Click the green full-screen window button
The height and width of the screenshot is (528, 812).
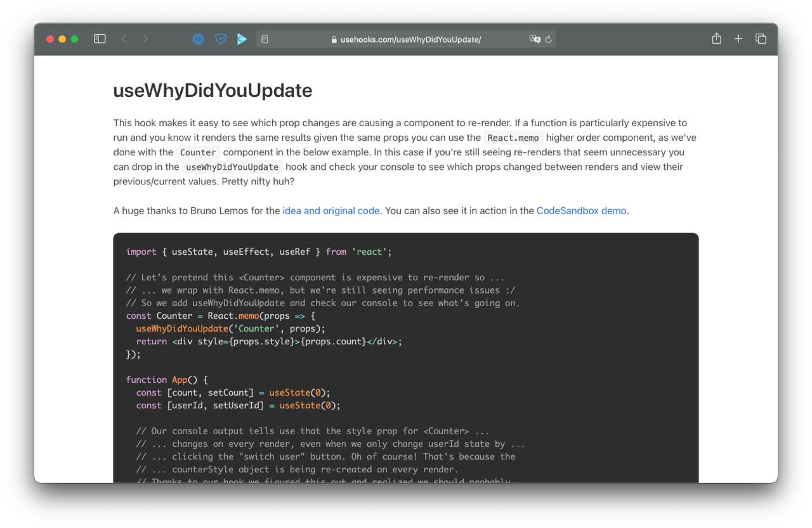click(74, 39)
